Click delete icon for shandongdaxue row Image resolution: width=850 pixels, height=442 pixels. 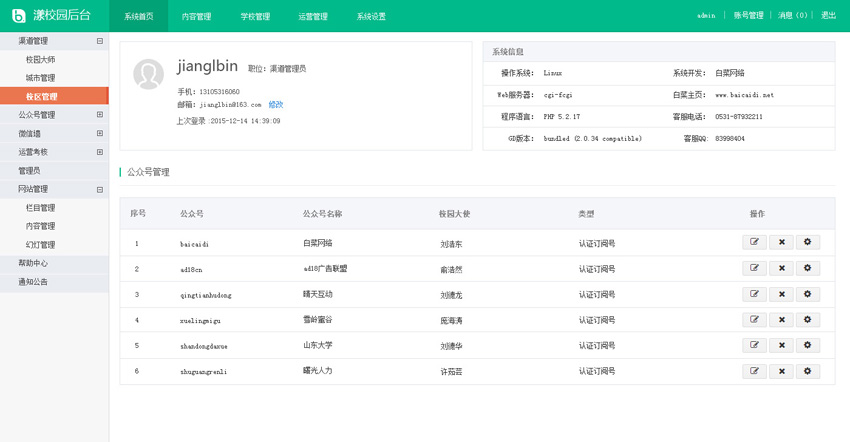click(x=781, y=346)
